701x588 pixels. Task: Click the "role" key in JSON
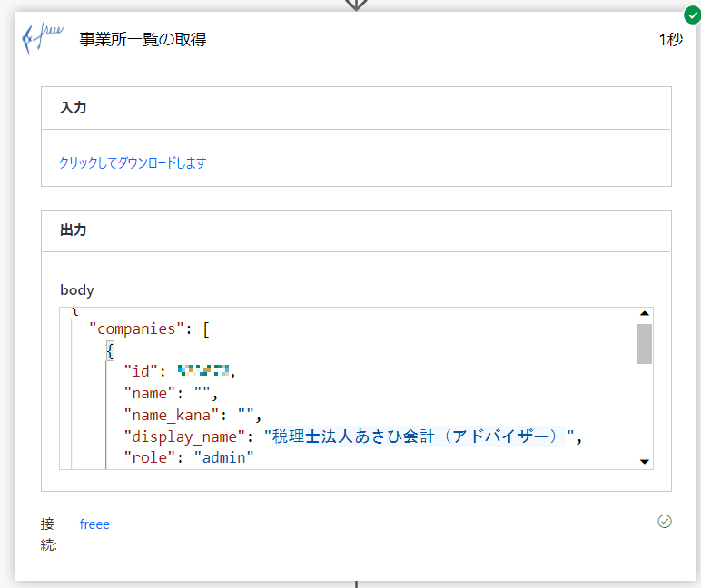tap(149, 457)
